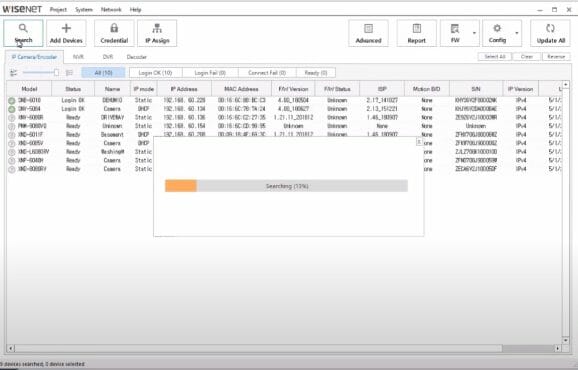Toggle status circle for XNV-6080R row
This screenshot has height=370, width=578.
click(12, 118)
